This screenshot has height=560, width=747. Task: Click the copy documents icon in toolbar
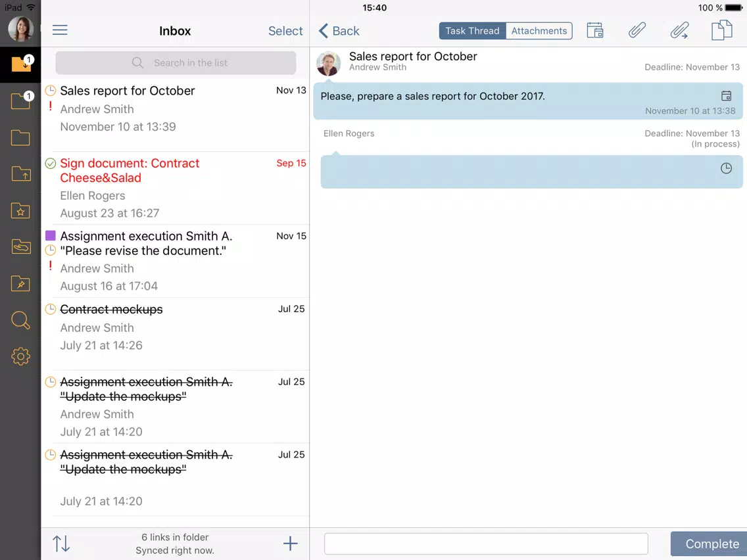(x=721, y=30)
